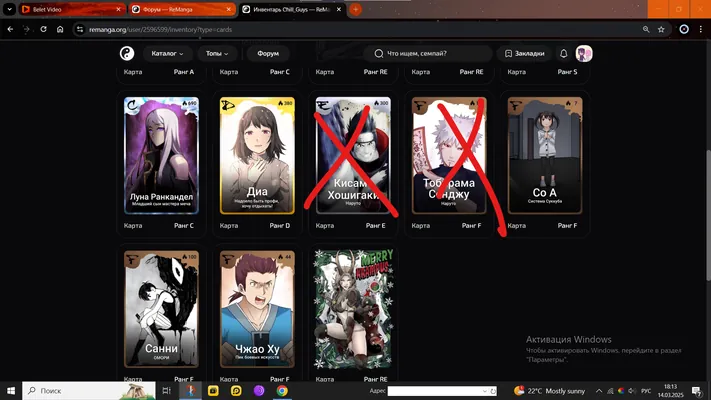Open Закладки bookmarks button

(524, 54)
